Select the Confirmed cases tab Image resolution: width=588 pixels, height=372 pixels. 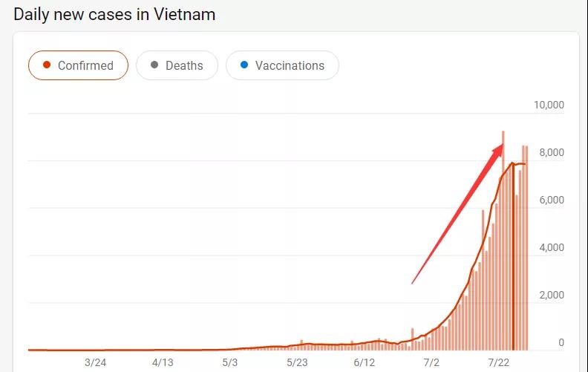pos(78,65)
